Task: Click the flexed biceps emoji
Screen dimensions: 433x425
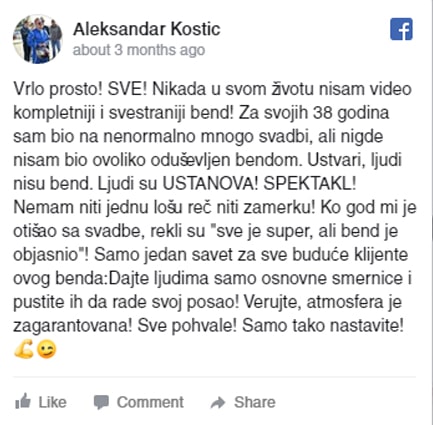Action: point(24,349)
